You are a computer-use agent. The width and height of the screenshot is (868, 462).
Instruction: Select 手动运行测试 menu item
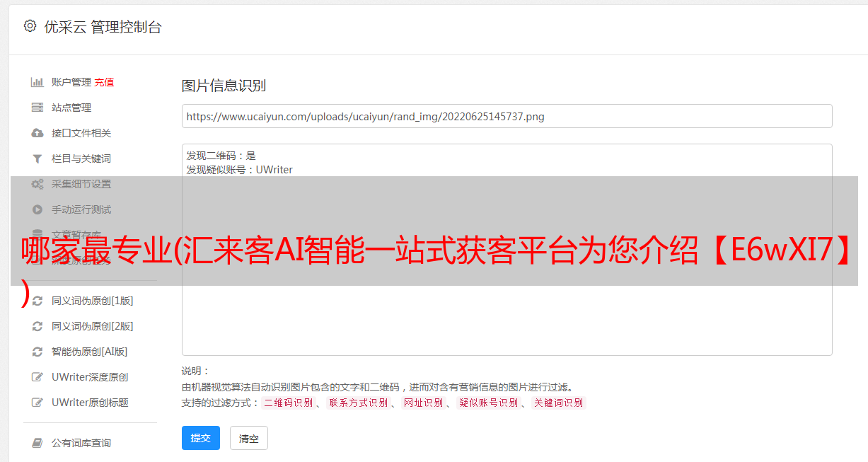pyautogui.click(x=81, y=209)
